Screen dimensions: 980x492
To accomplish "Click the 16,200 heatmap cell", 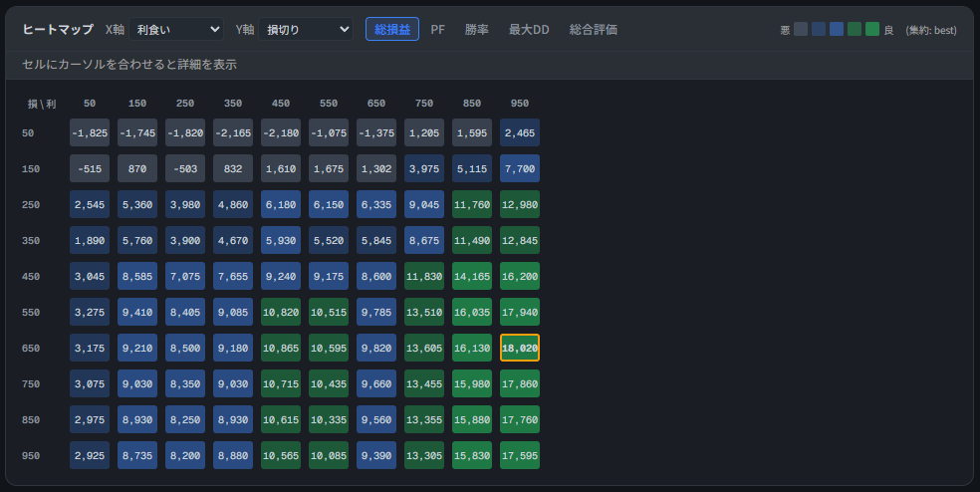I will [519, 276].
